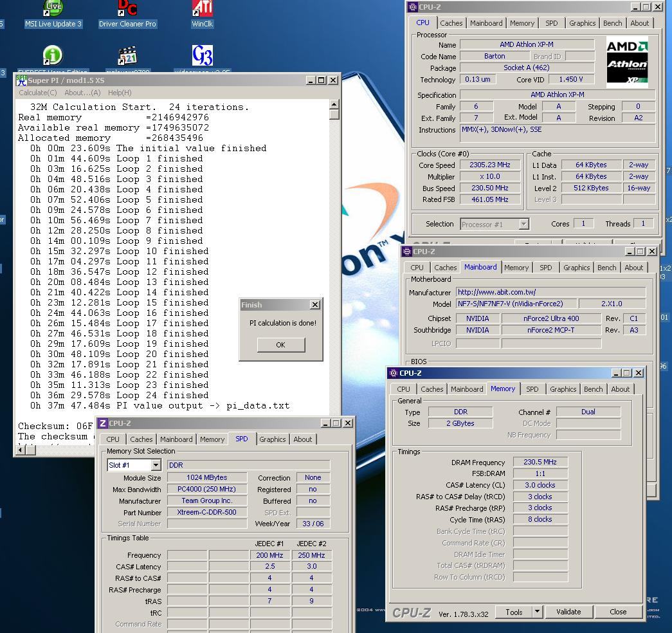
Task: Click the Mainboard CPU-Z window title icon
Action: (406, 252)
